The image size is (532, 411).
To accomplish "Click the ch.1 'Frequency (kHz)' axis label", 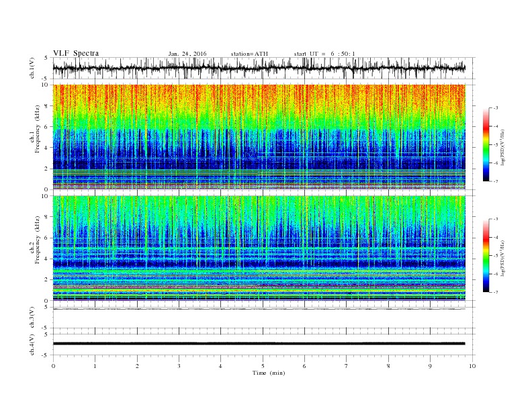I will click(38, 129).
